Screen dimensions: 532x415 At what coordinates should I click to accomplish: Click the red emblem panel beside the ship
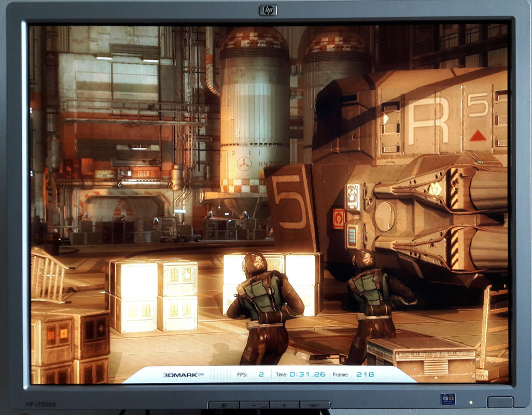coord(339,219)
